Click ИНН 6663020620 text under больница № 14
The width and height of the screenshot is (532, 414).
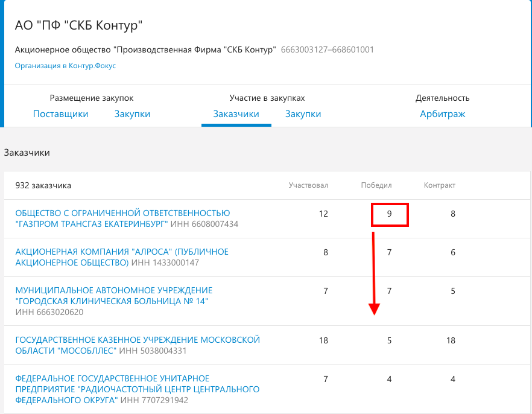(x=49, y=312)
